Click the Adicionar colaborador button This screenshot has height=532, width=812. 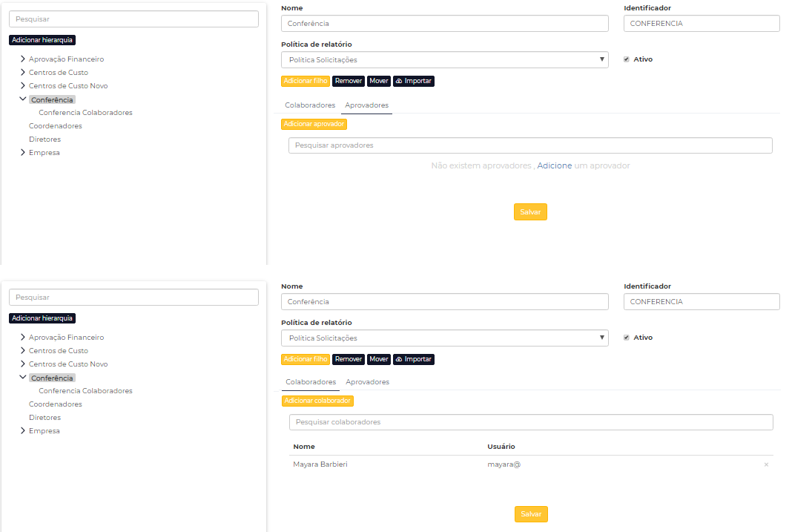pyautogui.click(x=317, y=401)
